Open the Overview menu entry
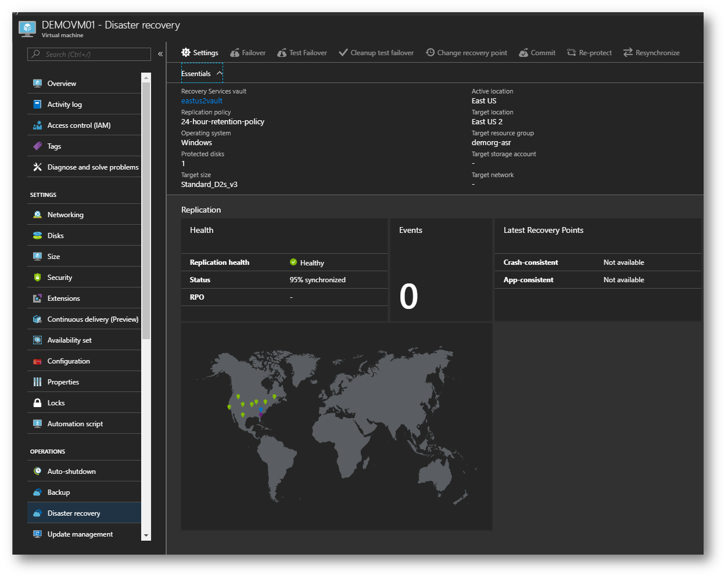Screen dimensions: 728x579 (x=84, y=83)
